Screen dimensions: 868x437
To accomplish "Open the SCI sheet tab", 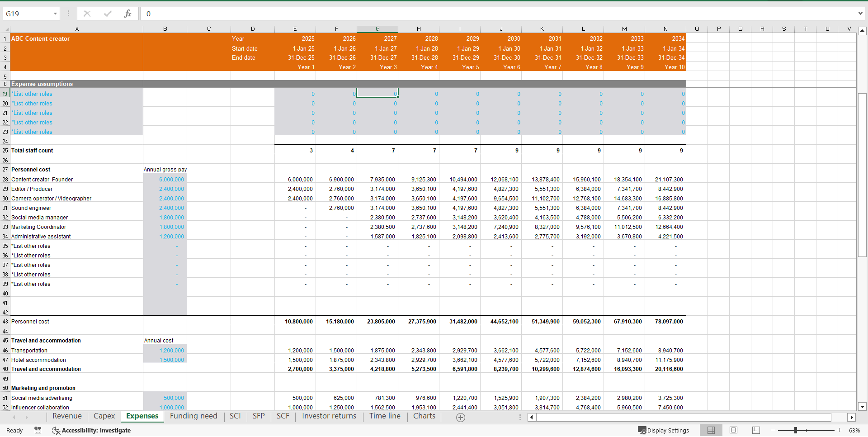I will 235,416.
